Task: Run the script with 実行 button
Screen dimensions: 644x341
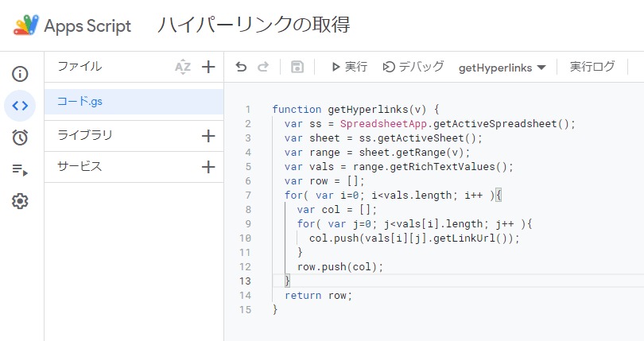Action: (x=349, y=68)
